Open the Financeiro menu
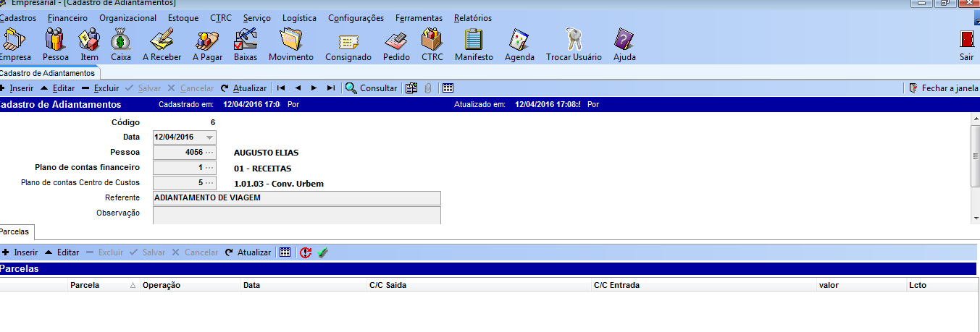The width and height of the screenshot is (980, 332). click(x=67, y=18)
